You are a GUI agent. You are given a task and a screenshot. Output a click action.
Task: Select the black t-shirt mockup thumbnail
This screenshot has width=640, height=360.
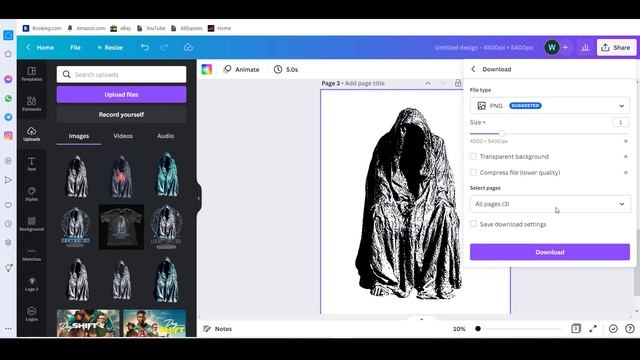coord(121,227)
